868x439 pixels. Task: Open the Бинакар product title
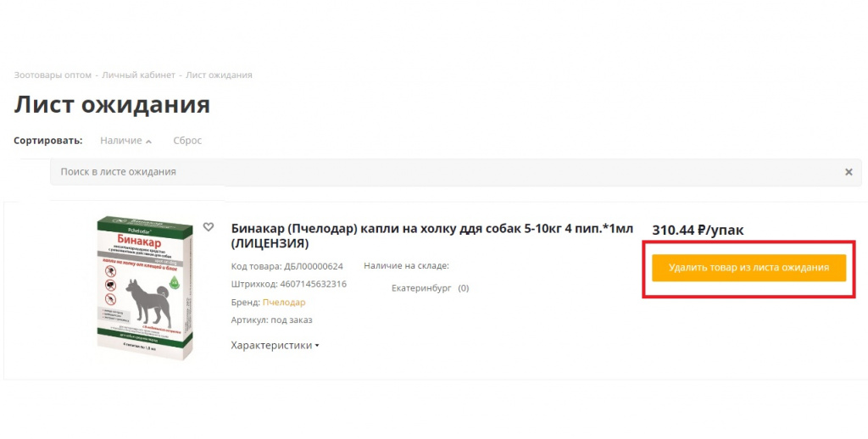432,236
